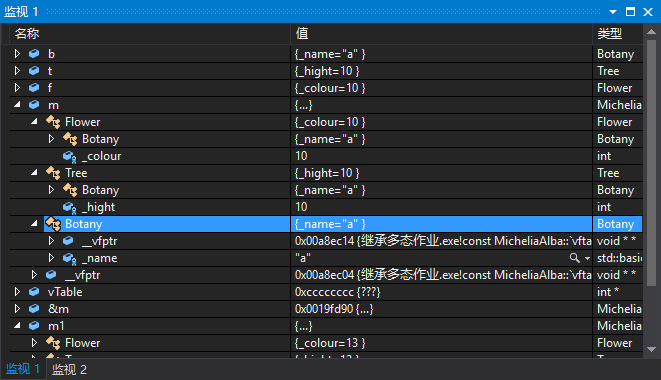Click the icon of the highlighted Botany row
This screenshot has height=380, width=661.
pos(53,224)
